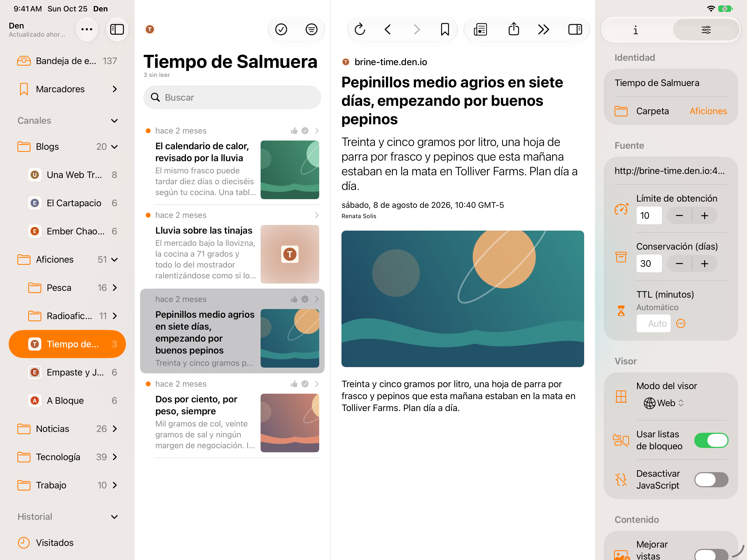Toggle the left sidebar panel icon
Image resolution: width=747 pixels, height=560 pixels.
point(117,29)
